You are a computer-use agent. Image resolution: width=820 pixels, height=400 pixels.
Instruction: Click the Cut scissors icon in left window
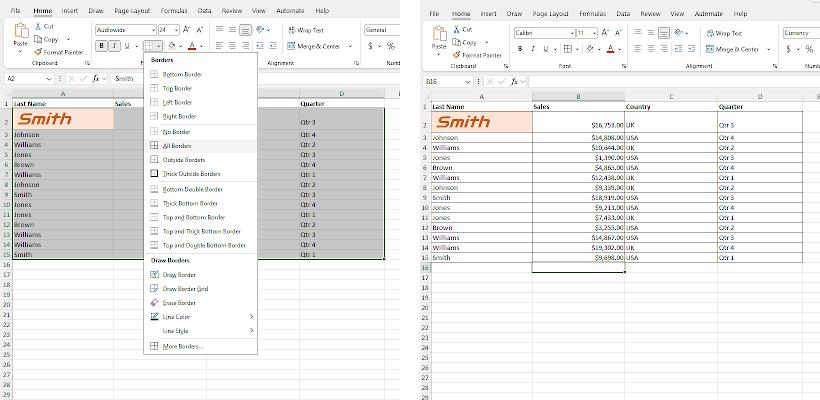coord(38,26)
